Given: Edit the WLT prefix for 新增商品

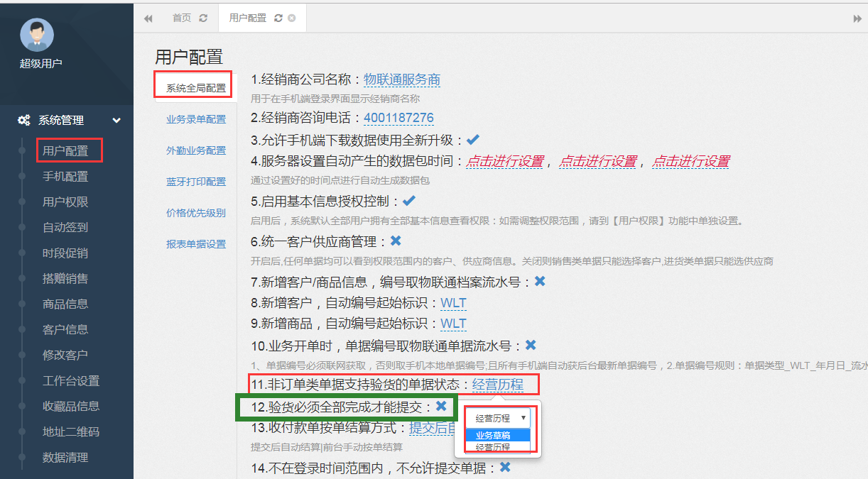Looking at the screenshot, I should [453, 324].
